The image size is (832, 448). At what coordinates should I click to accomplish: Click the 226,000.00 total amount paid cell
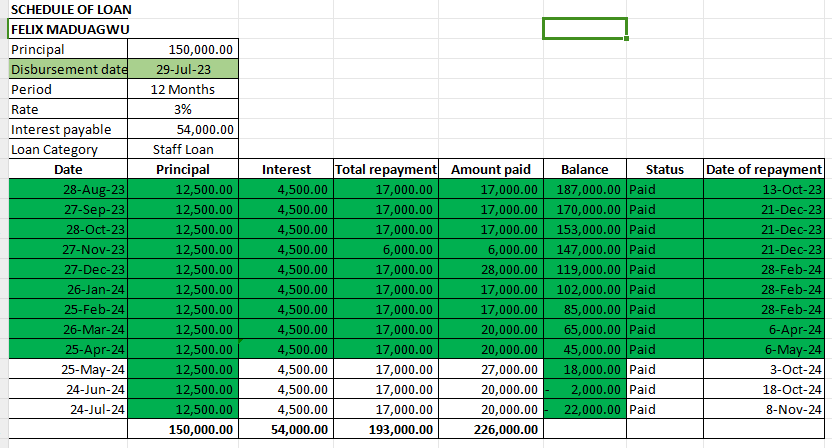click(491, 429)
